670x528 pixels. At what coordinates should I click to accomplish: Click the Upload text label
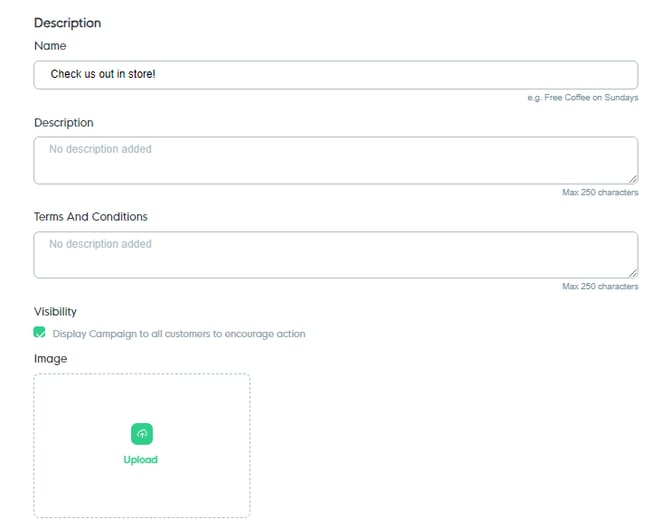coord(141,460)
